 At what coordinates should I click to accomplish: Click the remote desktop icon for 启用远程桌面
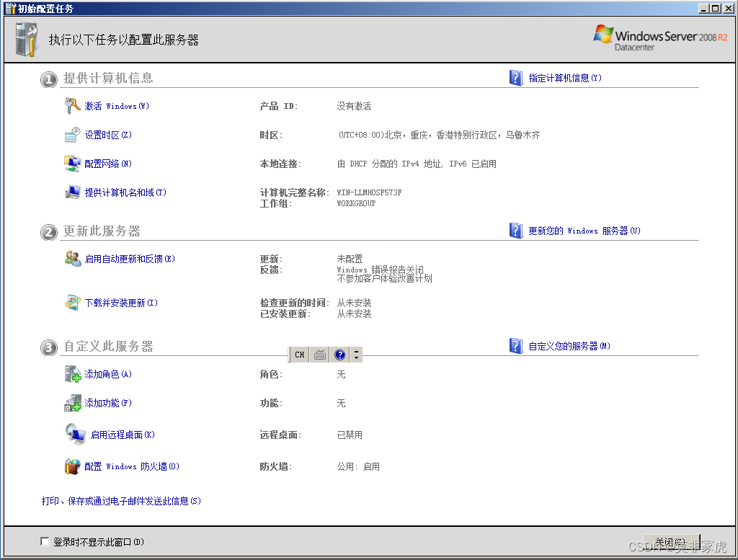click(75, 435)
